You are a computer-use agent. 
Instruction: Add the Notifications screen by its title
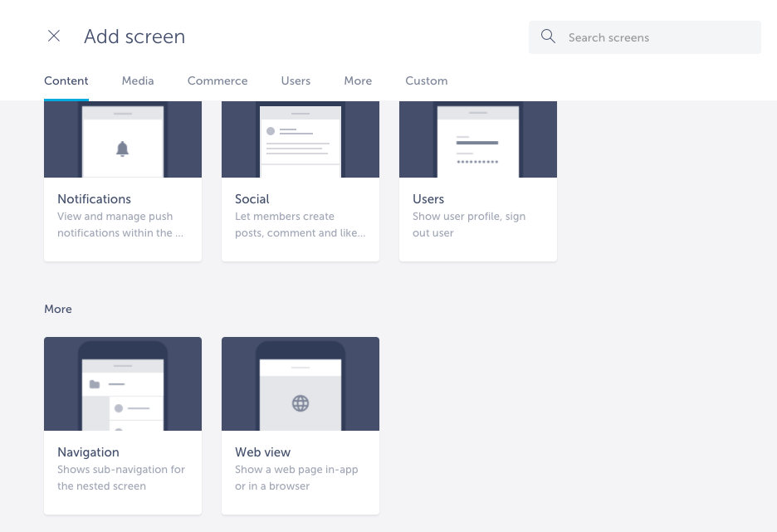pos(94,199)
